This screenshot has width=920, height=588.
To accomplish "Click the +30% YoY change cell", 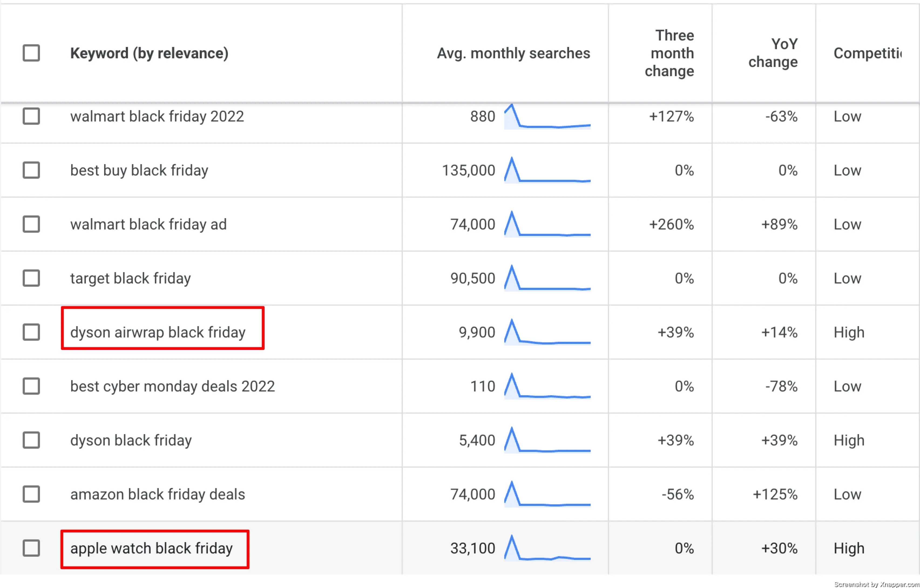I will coord(779,549).
